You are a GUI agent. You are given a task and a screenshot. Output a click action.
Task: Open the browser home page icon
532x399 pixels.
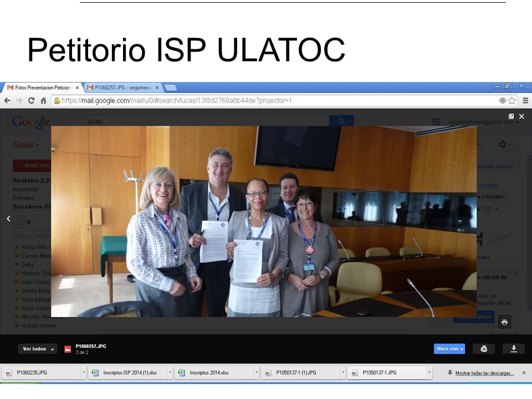point(43,100)
